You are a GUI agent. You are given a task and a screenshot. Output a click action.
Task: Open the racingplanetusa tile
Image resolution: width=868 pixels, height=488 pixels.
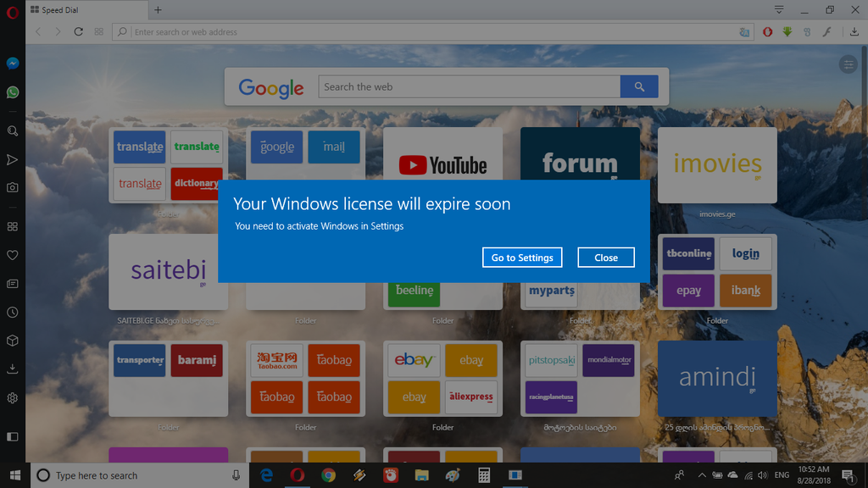coord(551,397)
